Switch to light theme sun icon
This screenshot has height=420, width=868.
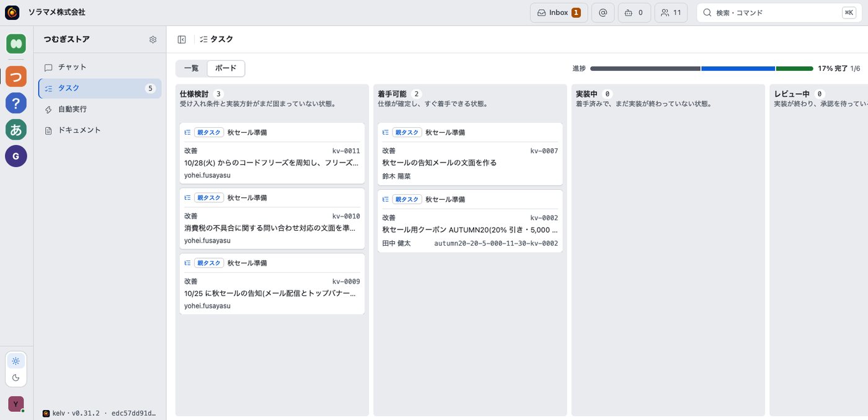pyautogui.click(x=16, y=361)
